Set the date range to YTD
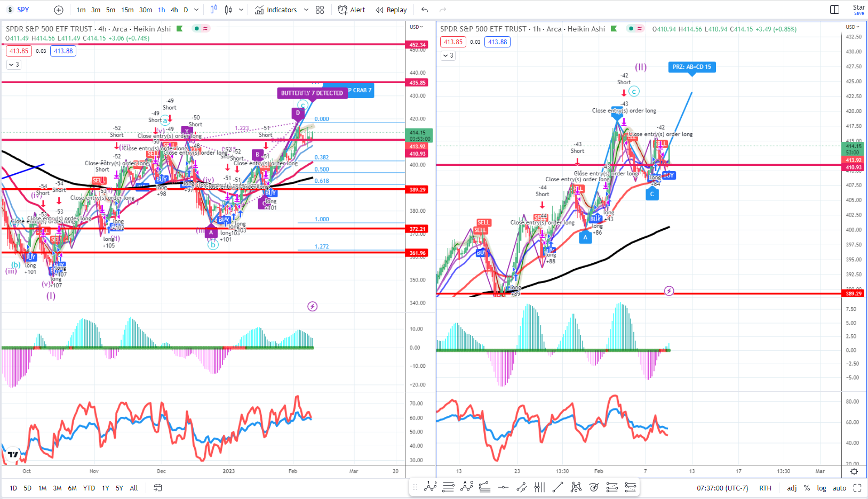 (89, 488)
